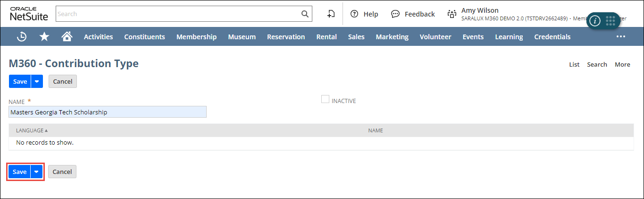Enable the Inactive checkbox
644x199 pixels.
(x=325, y=99)
